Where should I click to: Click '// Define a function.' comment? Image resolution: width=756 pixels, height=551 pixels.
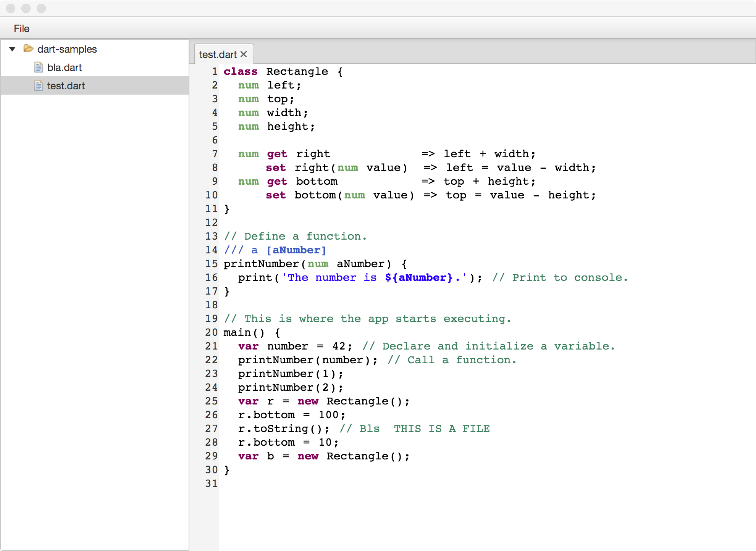tap(296, 236)
